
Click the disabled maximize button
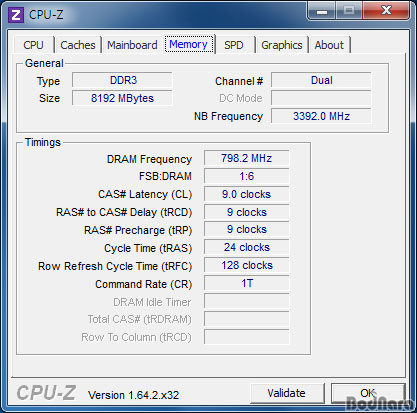(349, 11)
